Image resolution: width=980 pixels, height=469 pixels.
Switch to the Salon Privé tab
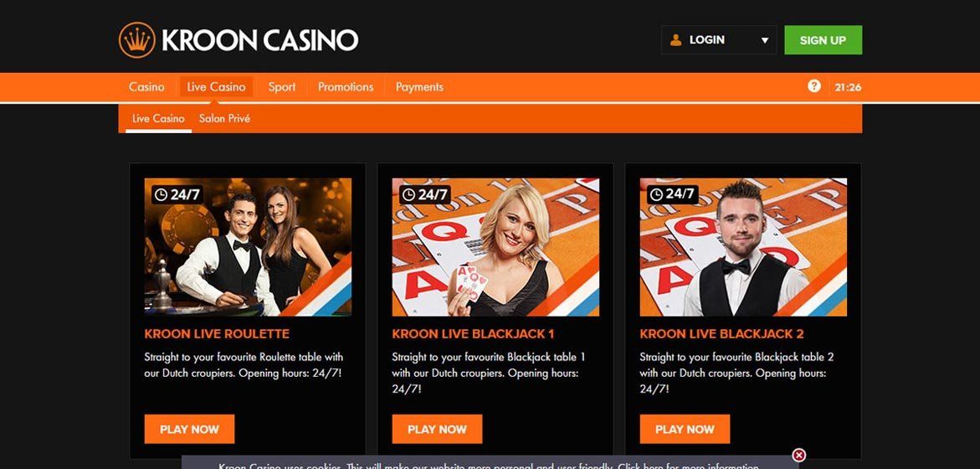click(225, 118)
